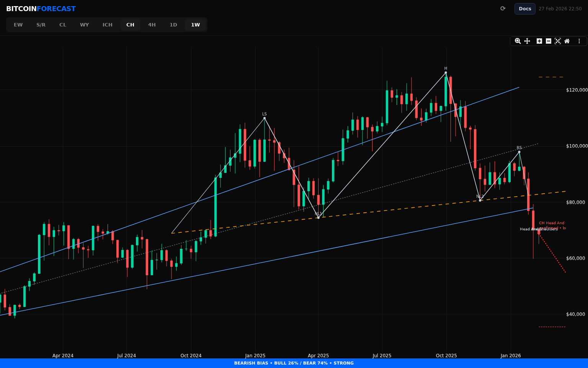Zoom out with the minus icon
588x368 pixels.
[549, 41]
